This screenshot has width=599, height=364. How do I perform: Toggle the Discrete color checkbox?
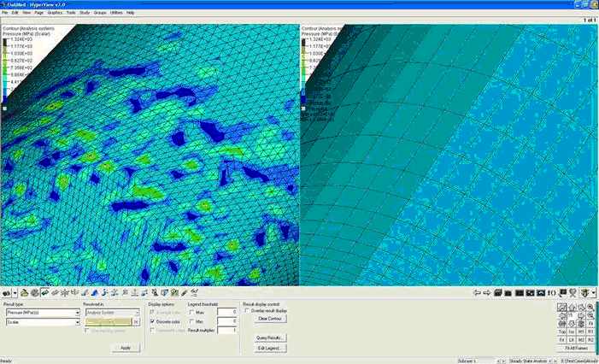(x=152, y=321)
